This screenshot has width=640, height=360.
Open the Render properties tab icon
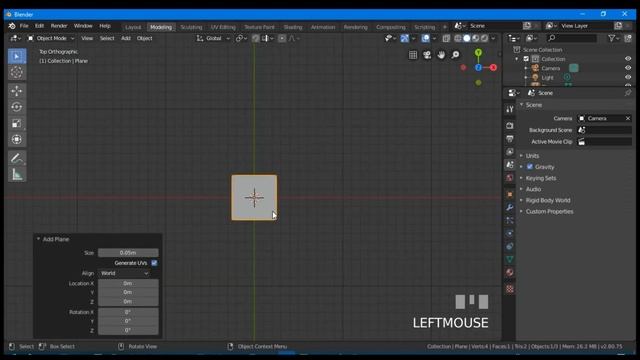coord(510,126)
